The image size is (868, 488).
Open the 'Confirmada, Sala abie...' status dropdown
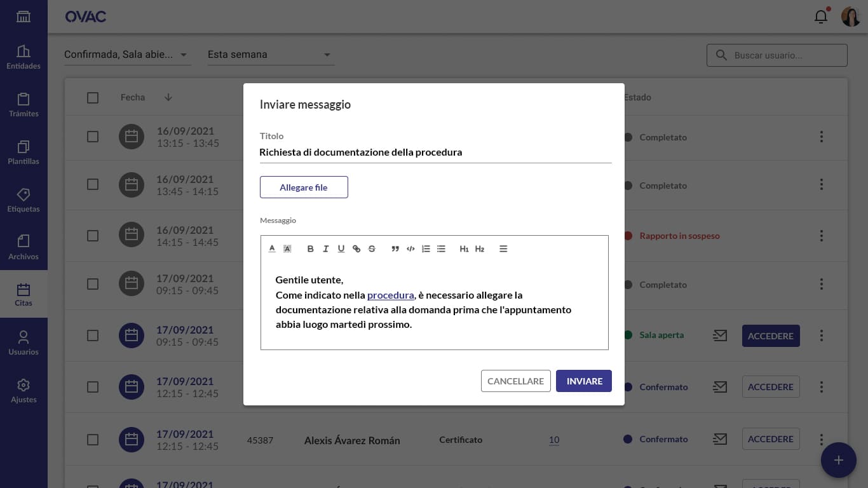pyautogui.click(x=127, y=55)
